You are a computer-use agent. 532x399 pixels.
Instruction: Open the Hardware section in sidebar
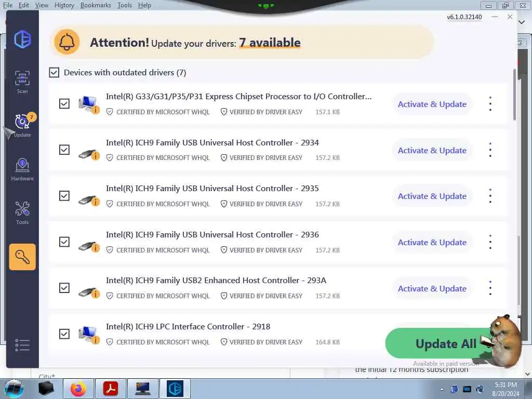(x=22, y=169)
